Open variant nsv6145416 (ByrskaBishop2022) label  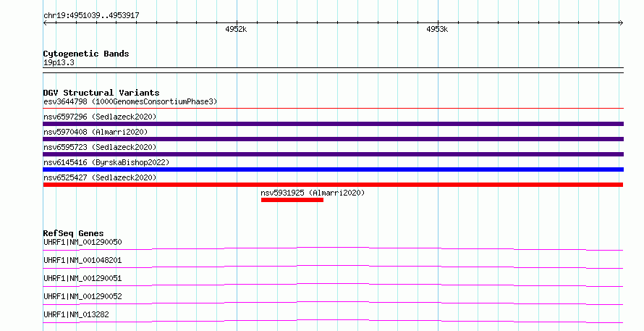[x=106, y=162]
